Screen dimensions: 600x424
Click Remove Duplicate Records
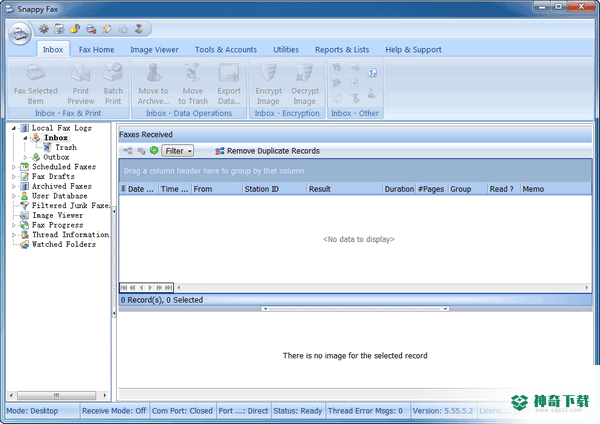(x=267, y=151)
